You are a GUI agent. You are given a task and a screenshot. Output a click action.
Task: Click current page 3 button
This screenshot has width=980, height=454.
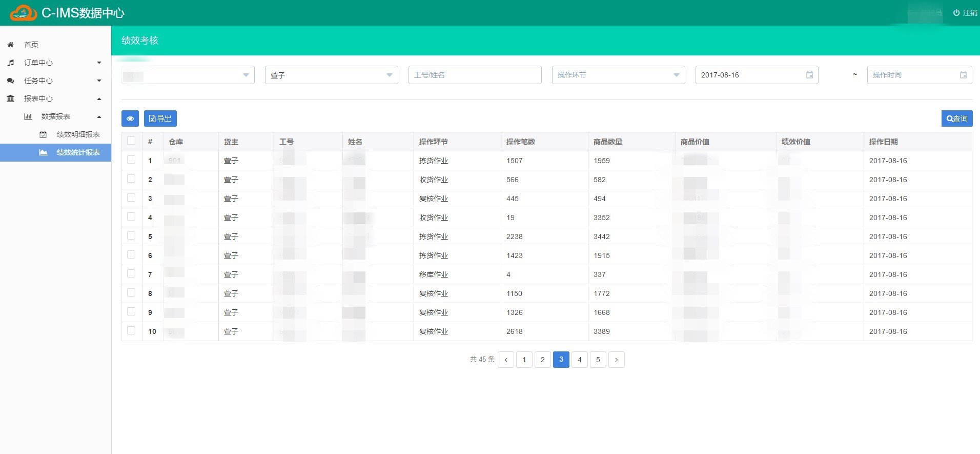561,359
